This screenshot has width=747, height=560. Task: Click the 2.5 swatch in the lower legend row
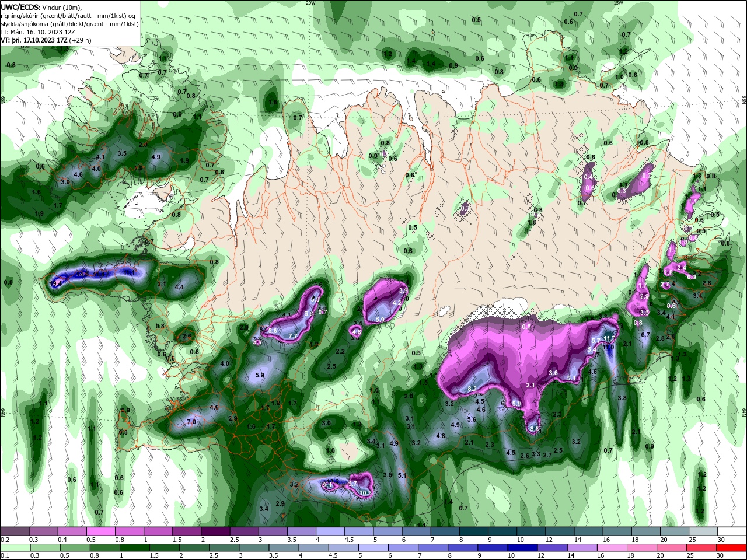coord(225,548)
